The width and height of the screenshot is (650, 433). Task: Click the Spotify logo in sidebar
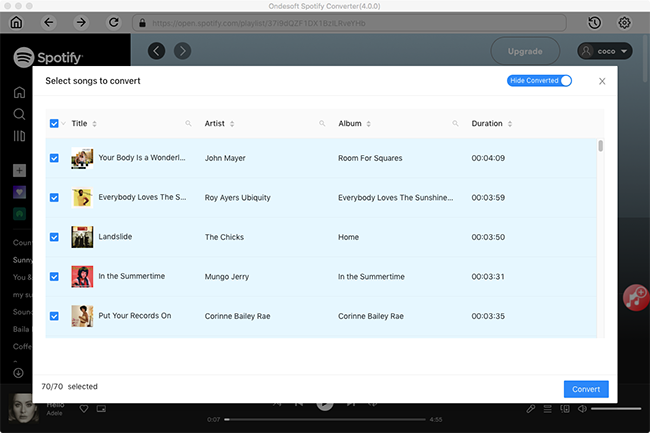(x=48, y=57)
